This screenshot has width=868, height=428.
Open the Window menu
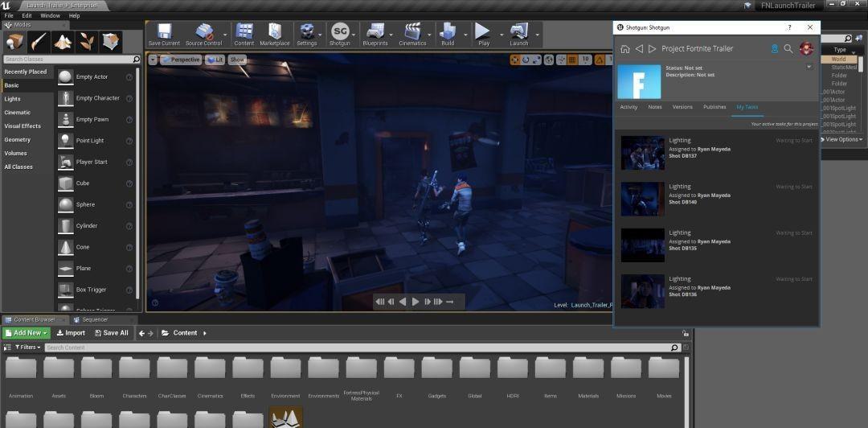coord(50,16)
